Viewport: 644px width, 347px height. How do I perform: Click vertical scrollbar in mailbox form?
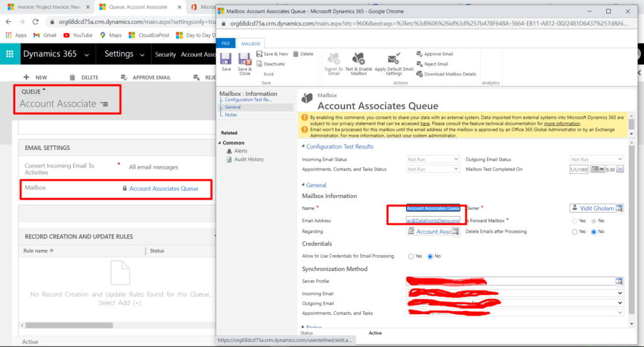[631, 230]
